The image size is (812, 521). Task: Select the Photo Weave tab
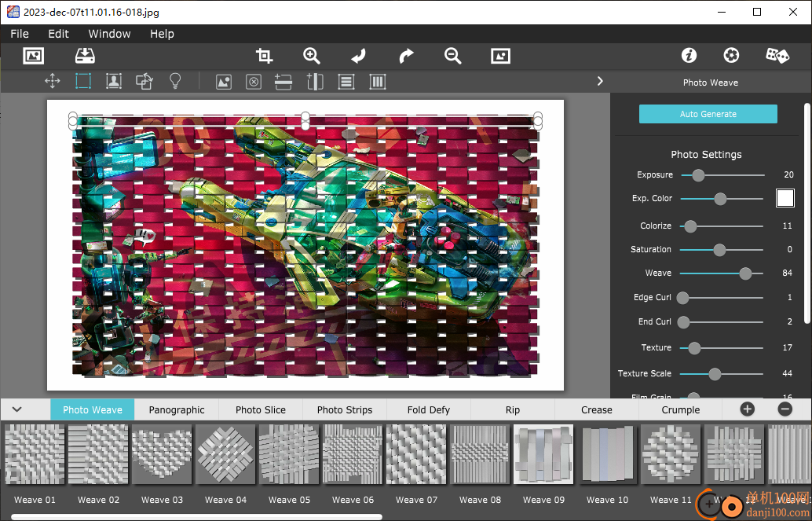[x=93, y=409]
